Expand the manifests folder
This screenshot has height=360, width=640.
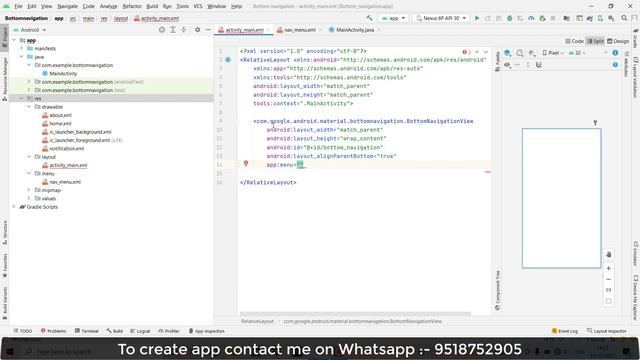tap(21, 48)
